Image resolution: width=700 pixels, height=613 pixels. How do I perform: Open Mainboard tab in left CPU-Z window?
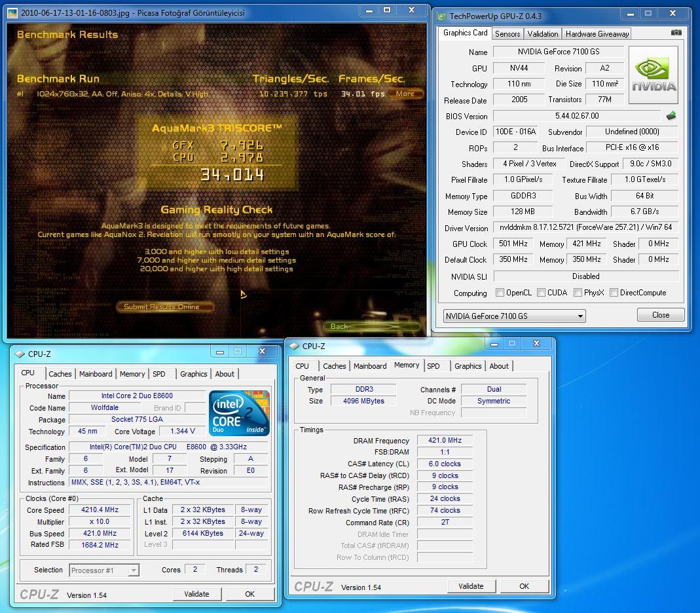(x=96, y=374)
